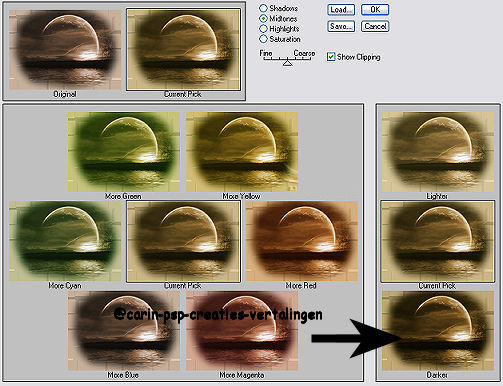Click the More Red thumbnail
This screenshot has width=503, height=386.
(x=301, y=241)
